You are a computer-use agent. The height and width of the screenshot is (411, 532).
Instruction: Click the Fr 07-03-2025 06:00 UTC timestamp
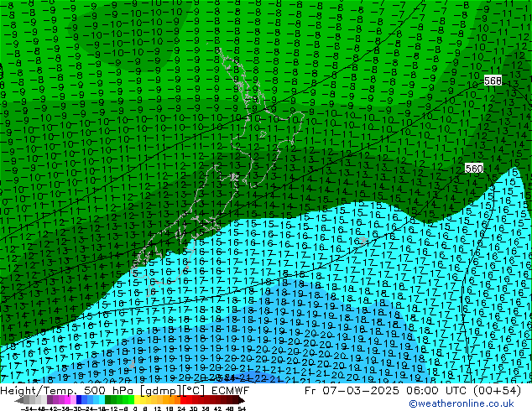click(413, 391)
